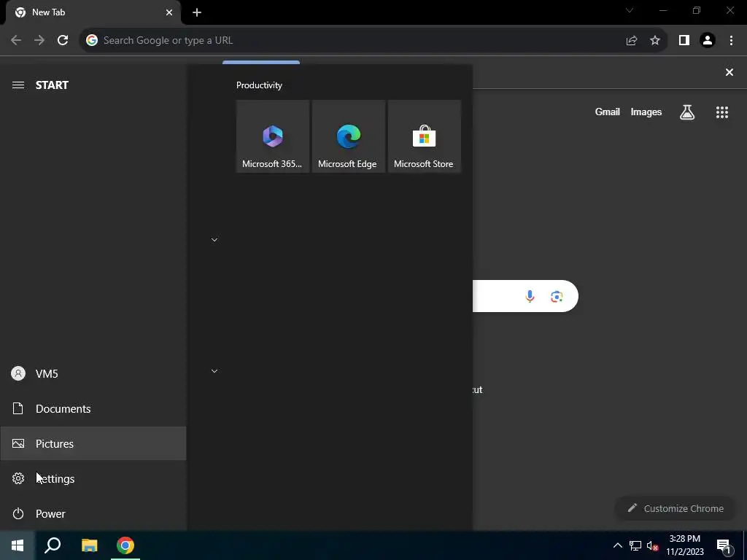Expand the Start hamburger menu
The width and height of the screenshot is (747, 560).
tap(18, 85)
